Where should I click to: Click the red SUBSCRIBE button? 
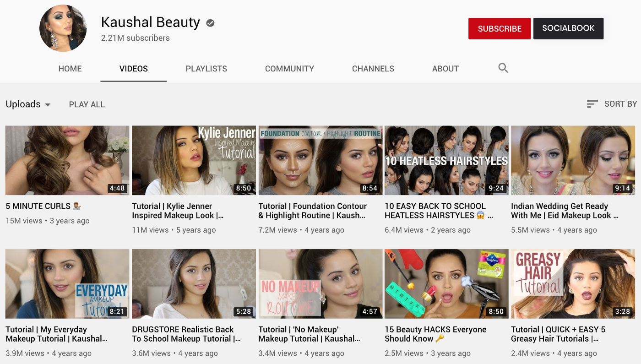[500, 28]
